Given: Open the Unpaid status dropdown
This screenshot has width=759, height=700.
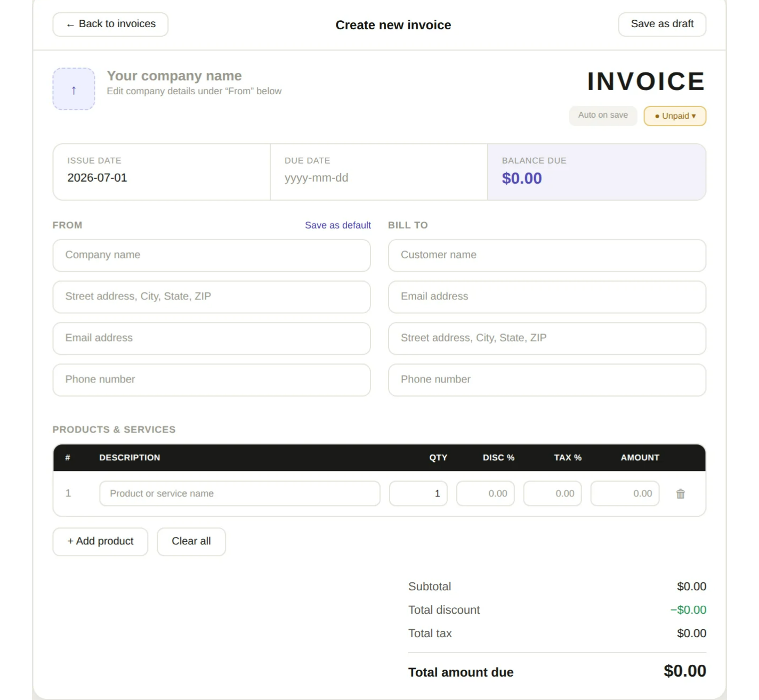Looking at the screenshot, I should [x=675, y=116].
